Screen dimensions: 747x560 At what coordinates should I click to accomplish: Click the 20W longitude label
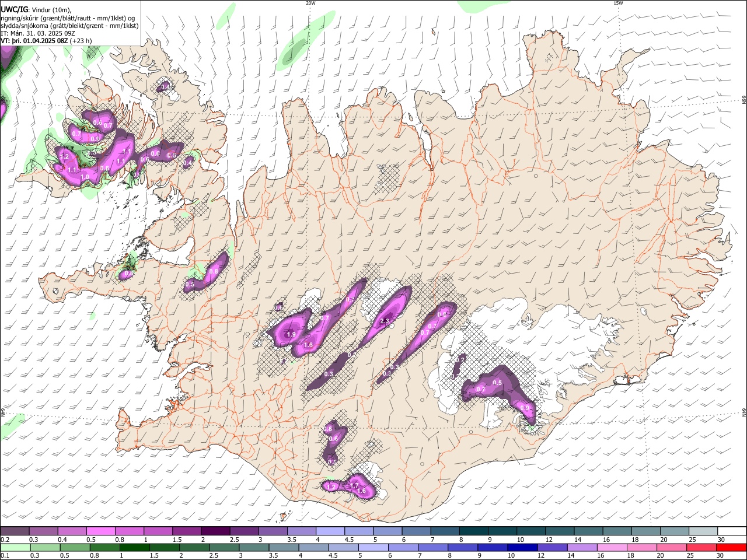point(310,3)
